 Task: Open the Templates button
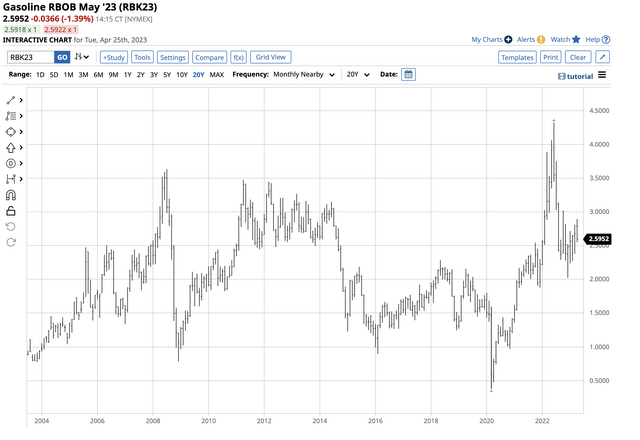517,57
